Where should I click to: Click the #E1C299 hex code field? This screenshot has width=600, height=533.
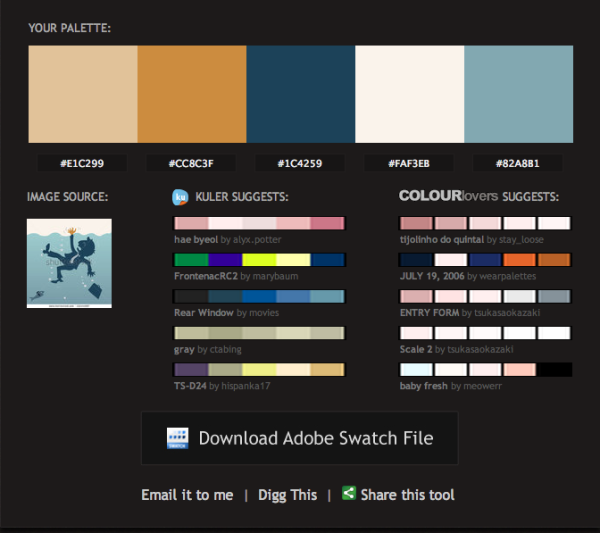coord(82,163)
